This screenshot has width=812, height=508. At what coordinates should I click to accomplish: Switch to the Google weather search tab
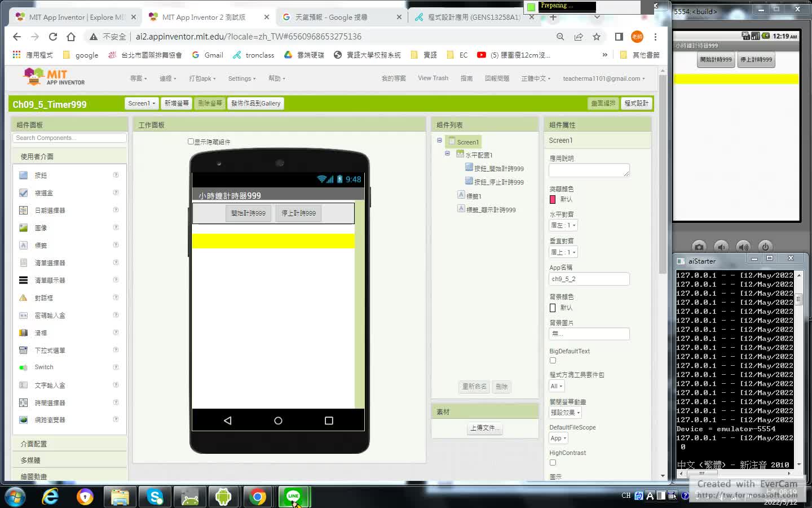342,17
